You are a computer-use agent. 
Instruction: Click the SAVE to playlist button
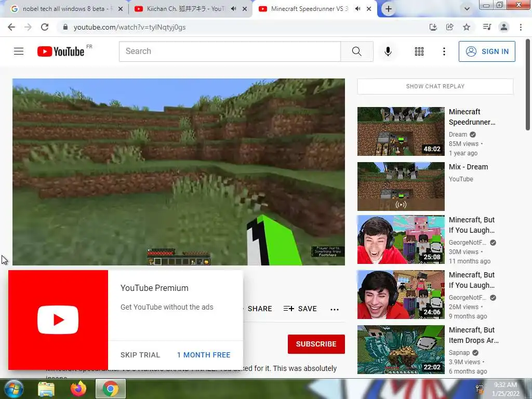[x=300, y=309]
